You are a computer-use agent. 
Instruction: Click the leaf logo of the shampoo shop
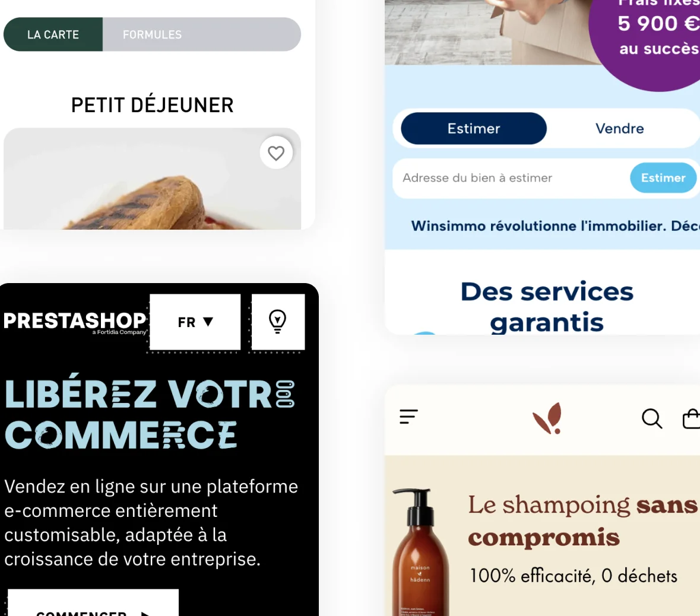click(x=547, y=418)
